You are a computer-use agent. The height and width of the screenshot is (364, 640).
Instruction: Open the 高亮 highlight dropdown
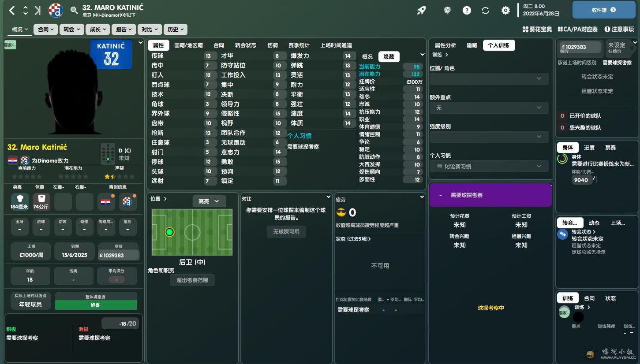coord(209,201)
